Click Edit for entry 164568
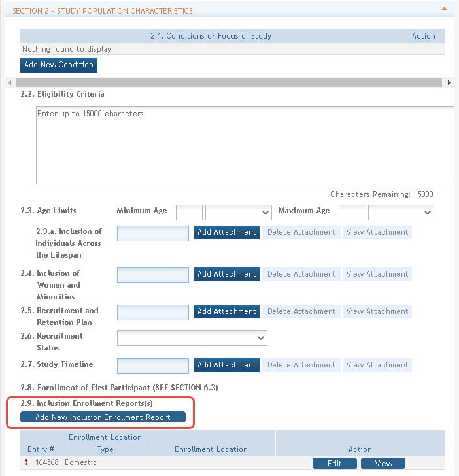This screenshot has height=476, width=459. 335,463
